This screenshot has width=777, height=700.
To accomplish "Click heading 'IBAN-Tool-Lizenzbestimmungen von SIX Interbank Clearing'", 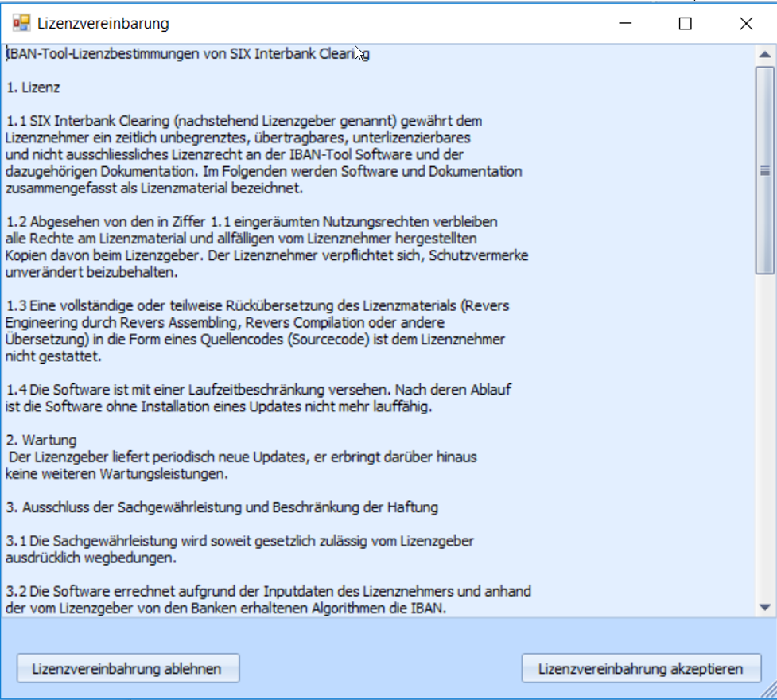I will 188,53.
